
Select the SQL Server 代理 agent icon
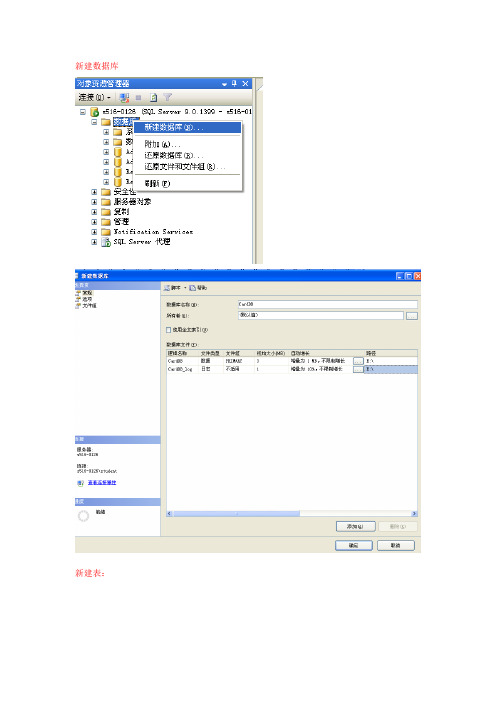tap(106, 242)
